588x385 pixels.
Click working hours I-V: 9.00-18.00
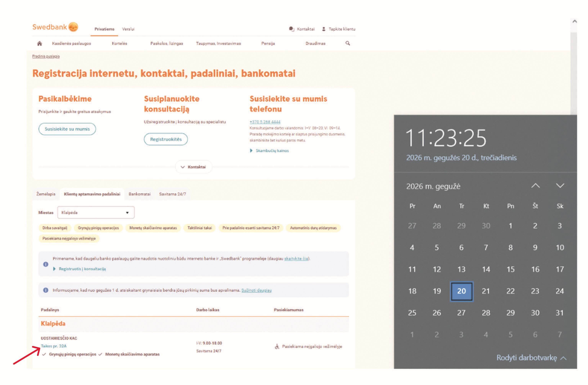tap(209, 343)
